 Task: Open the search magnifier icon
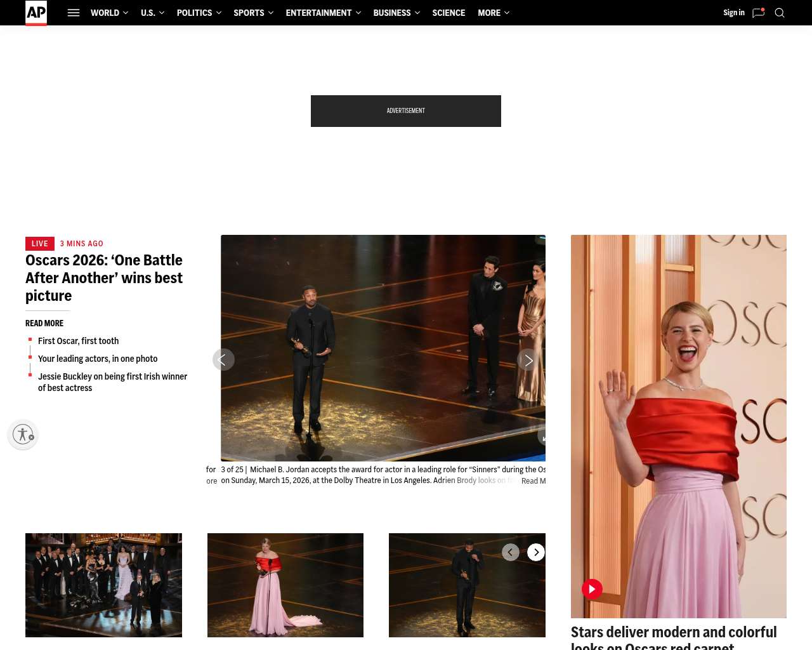point(780,13)
